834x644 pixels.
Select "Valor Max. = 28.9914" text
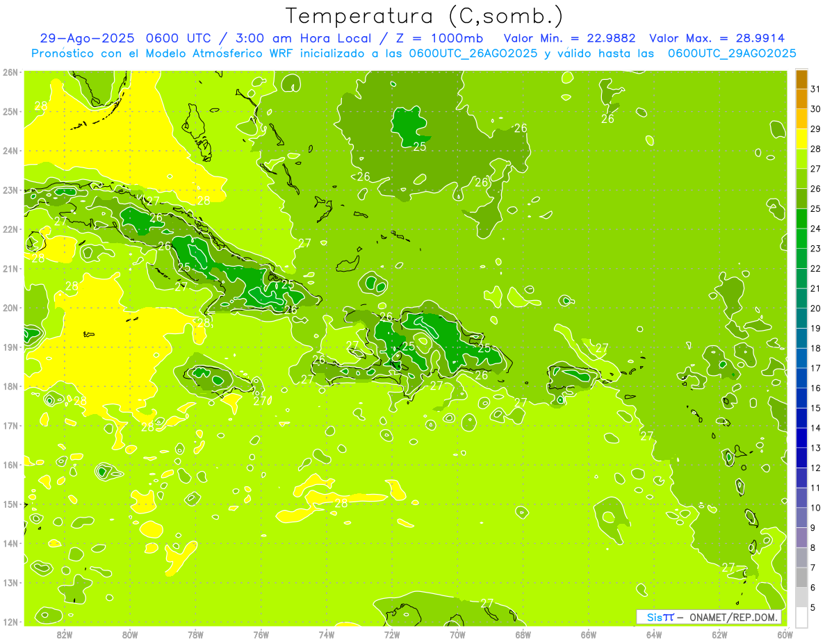[717, 38]
